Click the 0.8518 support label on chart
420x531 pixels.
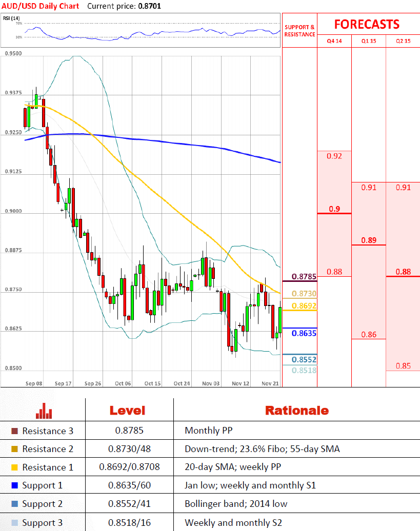click(x=304, y=371)
